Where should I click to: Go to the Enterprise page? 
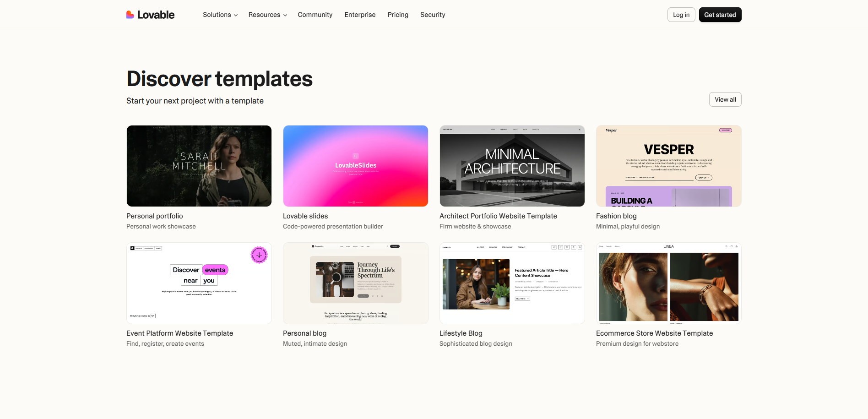tap(360, 15)
